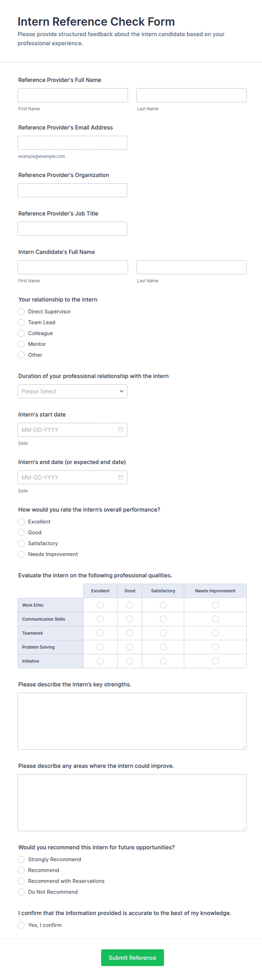Mark Initiative as Needs Improvement
The image size is (262, 980).
pyautogui.click(x=215, y=661)
